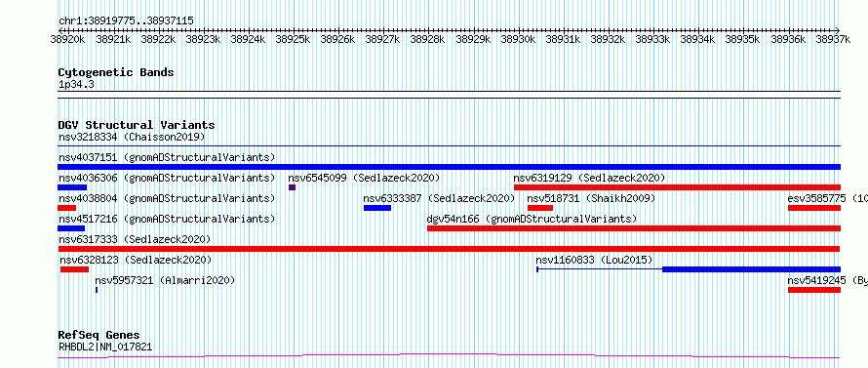Open the RHBDL2|NM_017821 gene label
This screenshot has width=868, height=368.
coord(105,348)
